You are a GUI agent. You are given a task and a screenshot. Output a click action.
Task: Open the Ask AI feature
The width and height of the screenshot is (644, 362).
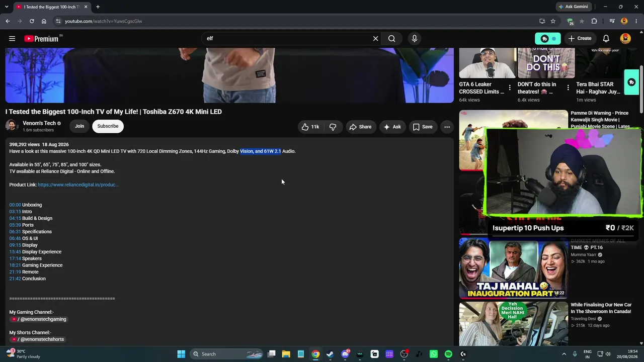click(x=392, y=127)
